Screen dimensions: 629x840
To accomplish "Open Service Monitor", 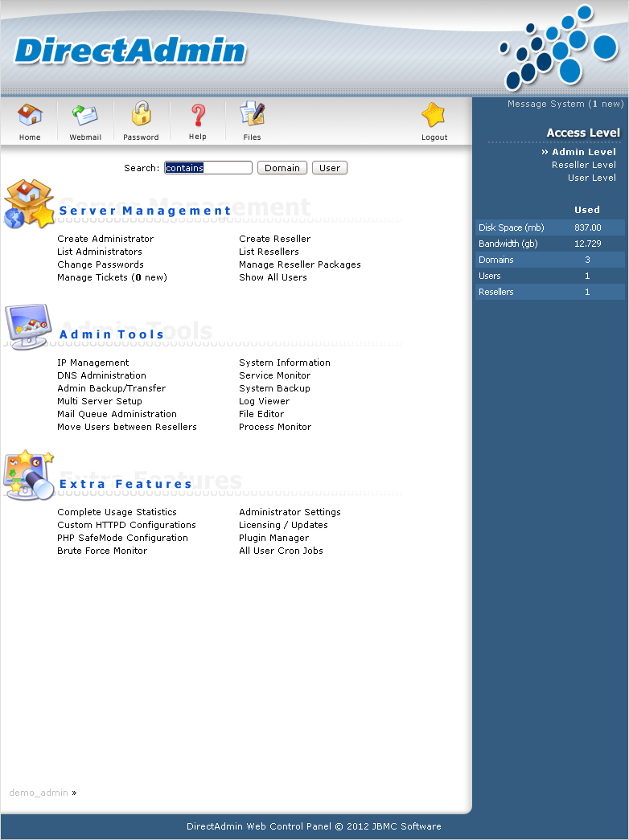I will pyautogui.click(x=274, y=375).
